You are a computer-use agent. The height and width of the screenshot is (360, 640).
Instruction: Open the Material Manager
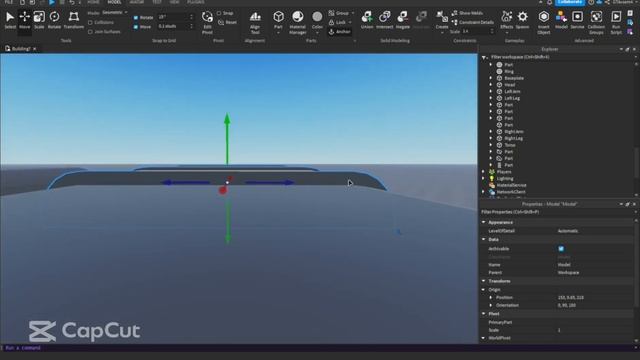click(298, 22)
